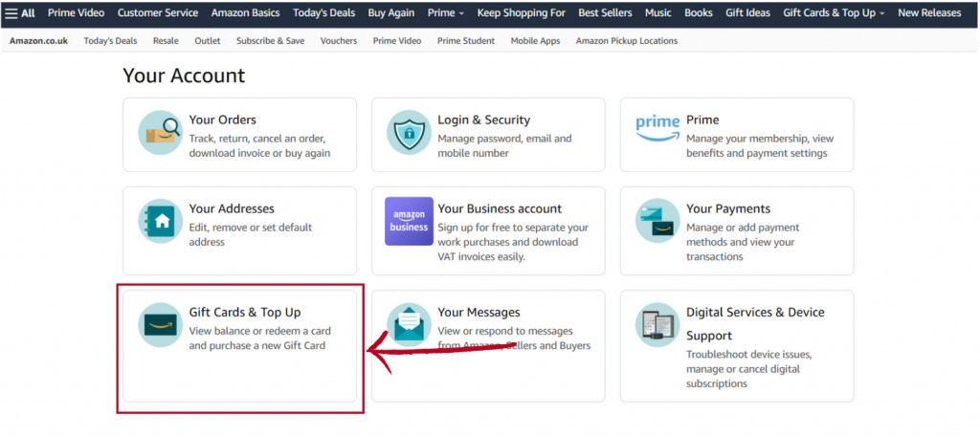The width and height of the screenshot is (980, 437).
Task: Open New Releases in top navigation
Action: [x=929, y=12]
